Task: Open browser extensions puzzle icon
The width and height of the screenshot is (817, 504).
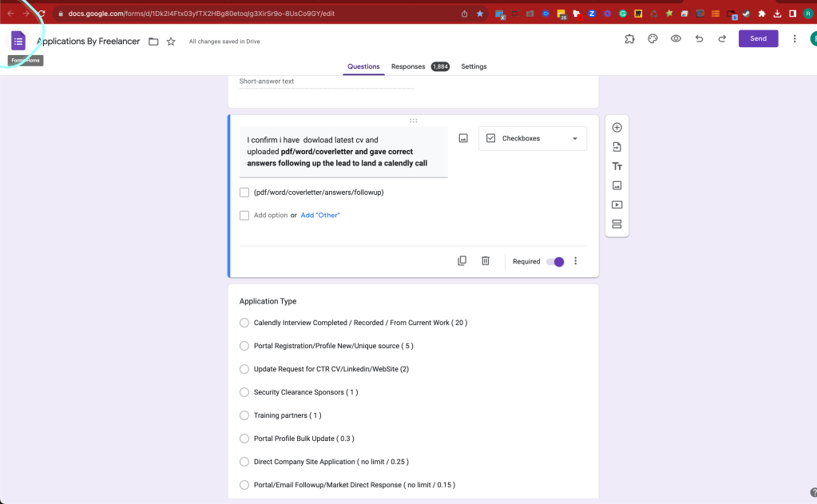Action: 762,14
